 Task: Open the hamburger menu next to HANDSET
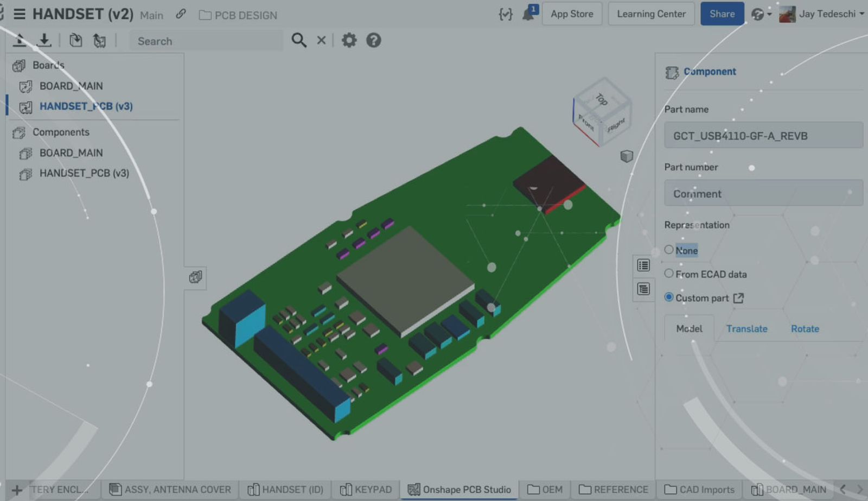pyautogui.click(x=20, y=14)
